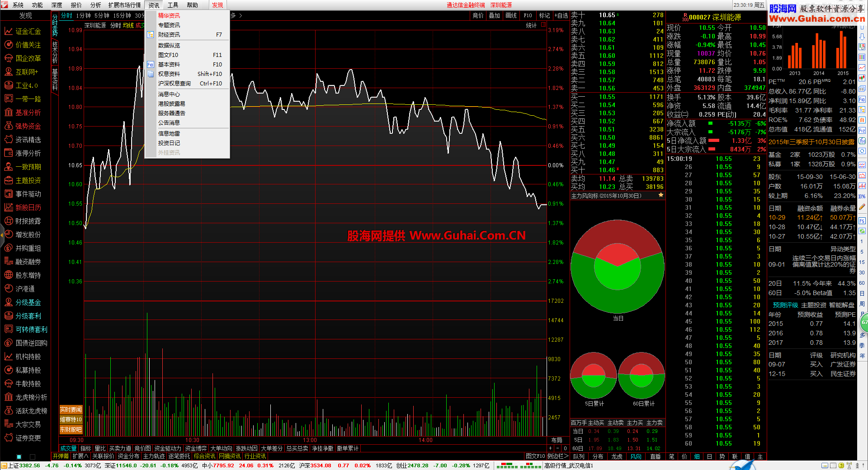The image size is (868, 470).
Task: Select the 国企改革 theme icon
Action: pos(8,58)
